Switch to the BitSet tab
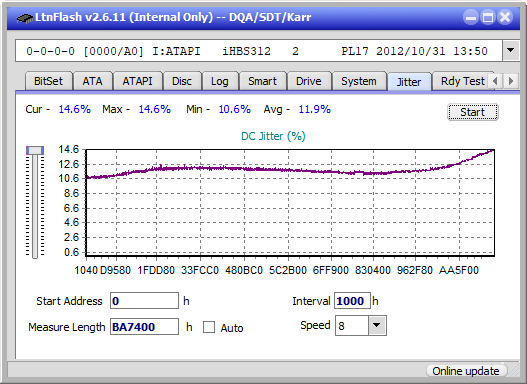Screen dimensions: 527x384 (48, 81)
